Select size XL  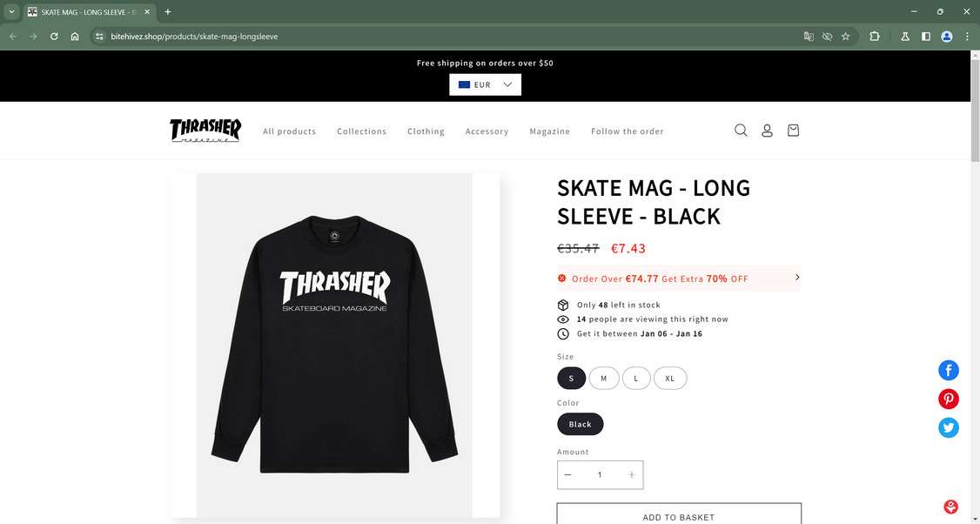coord(670,379)
